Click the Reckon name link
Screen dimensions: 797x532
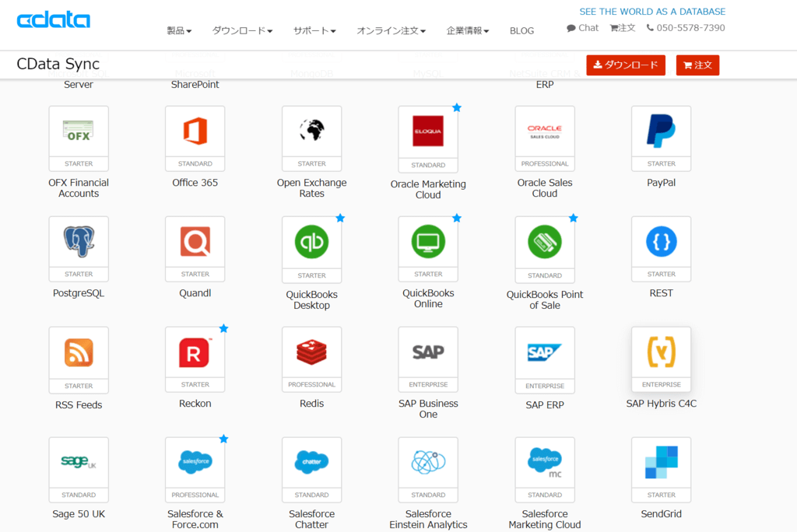coord(195,404)
